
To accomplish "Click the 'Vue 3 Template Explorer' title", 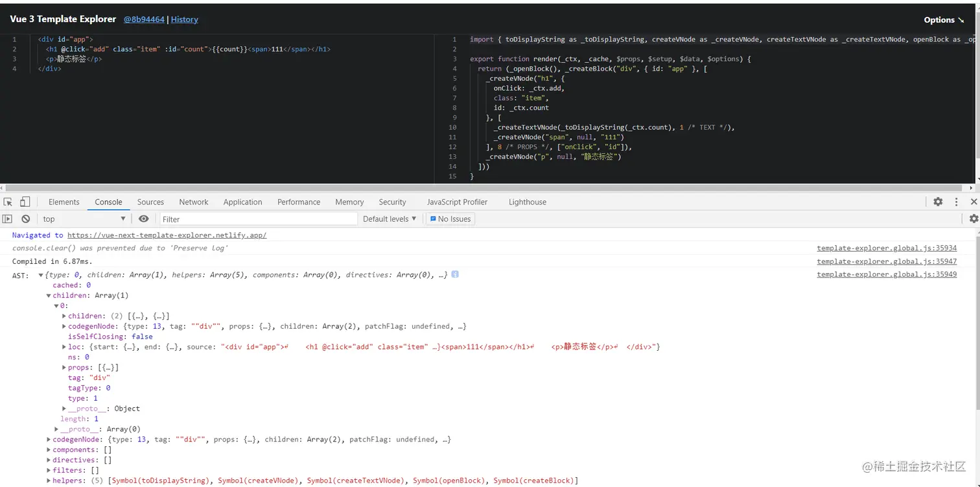I will [x=63, y=19].
